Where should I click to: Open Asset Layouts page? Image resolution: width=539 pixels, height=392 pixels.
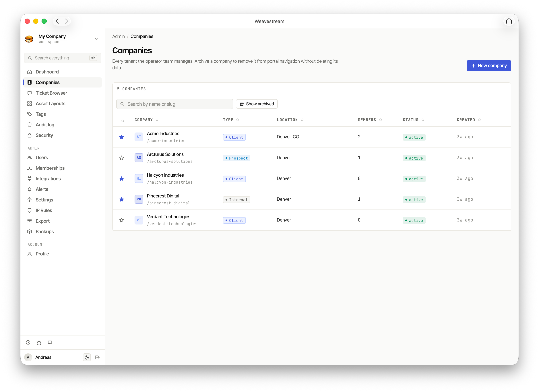tap(63, 104)
